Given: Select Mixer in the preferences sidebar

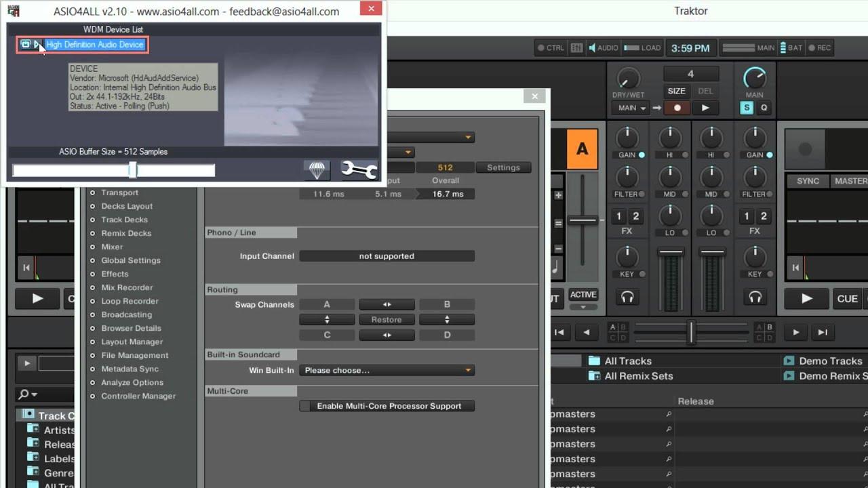Looking at the screenshot, I should coord(112,247).
